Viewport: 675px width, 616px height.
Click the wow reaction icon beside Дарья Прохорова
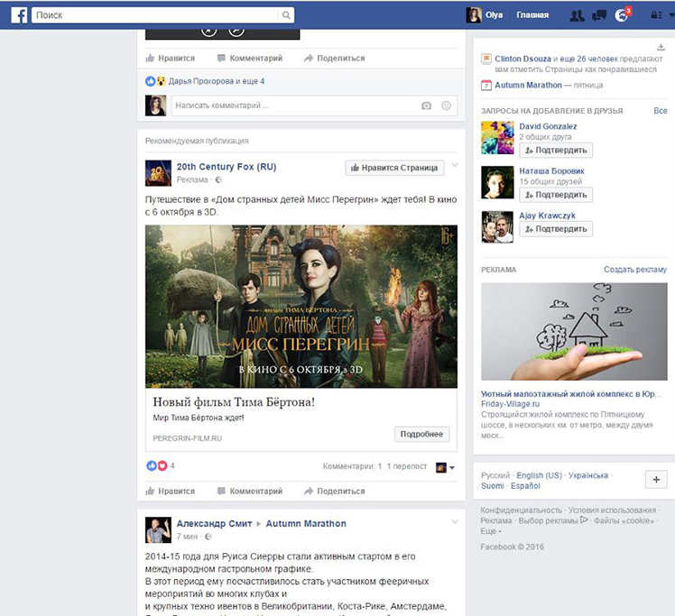[x=161, y=81]
